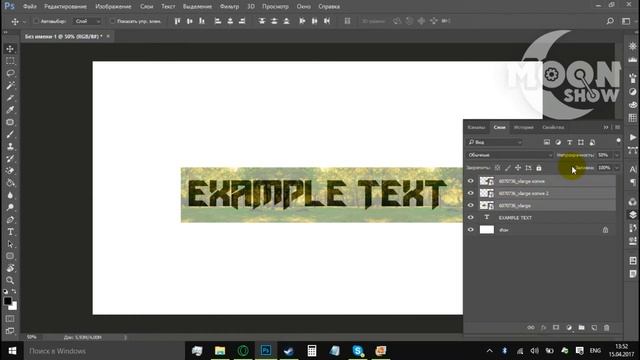Hide third layer xlarge without копия eye
The image size is (640, 360).
tap(471, 205)
